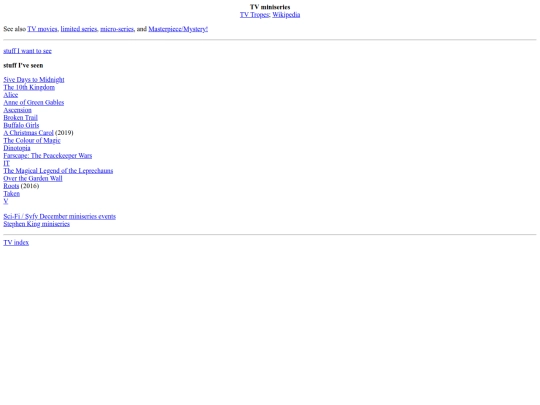Open The Magical Legend of the Leprechauns
The width and height of the screenshot is (540, 405).
coord(58,171)
